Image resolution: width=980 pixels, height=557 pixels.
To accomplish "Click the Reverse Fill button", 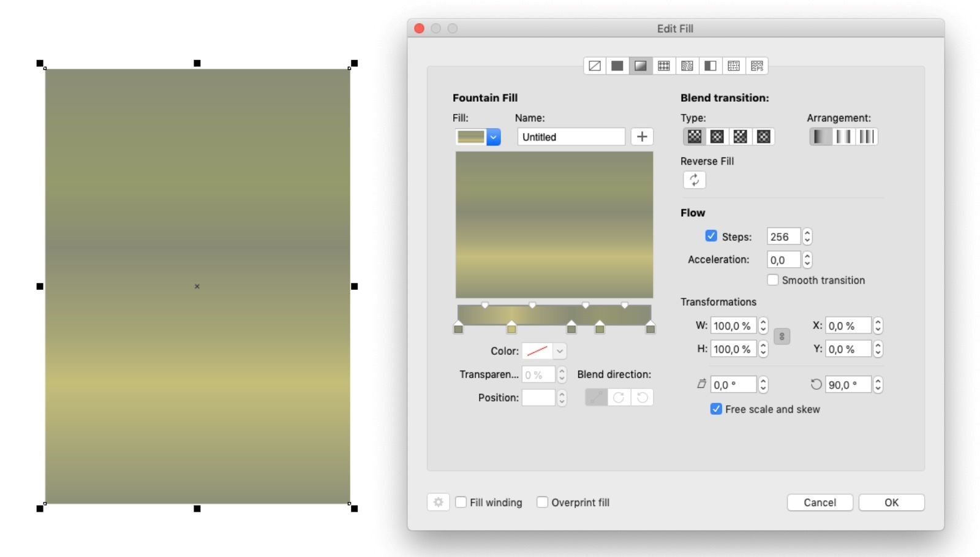I will tap(694, 180).
